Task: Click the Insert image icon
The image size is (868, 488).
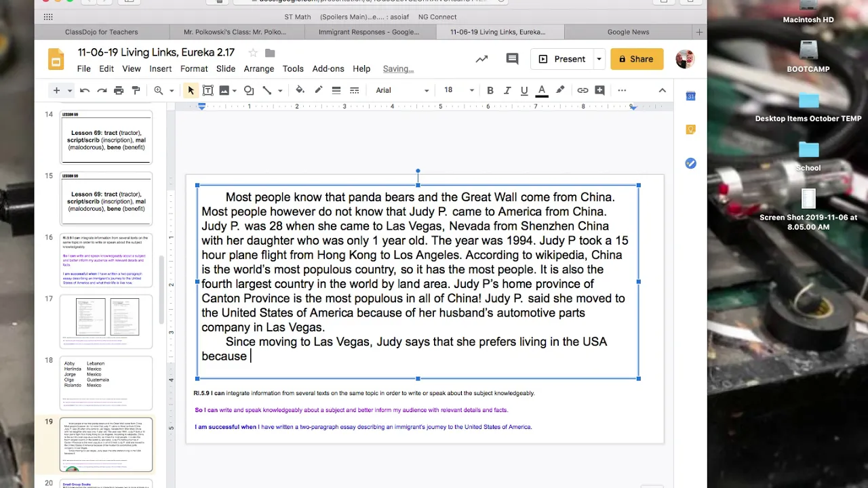Action: click(224, 90)
